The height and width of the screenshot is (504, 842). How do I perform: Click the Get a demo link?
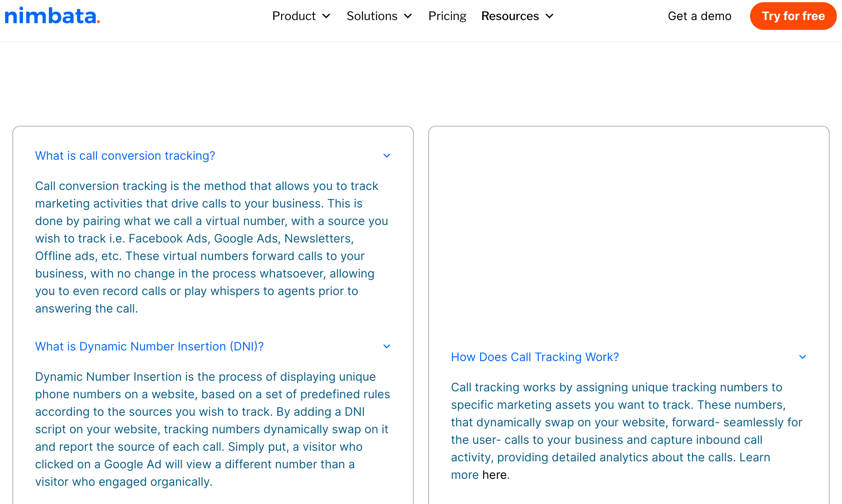[x=699, y=16]
